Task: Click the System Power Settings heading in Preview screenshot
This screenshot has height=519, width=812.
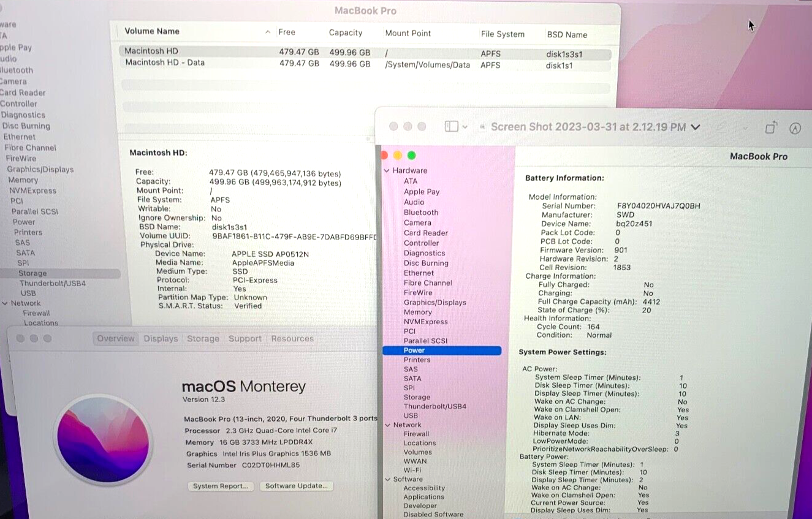Action: point(563,352)
